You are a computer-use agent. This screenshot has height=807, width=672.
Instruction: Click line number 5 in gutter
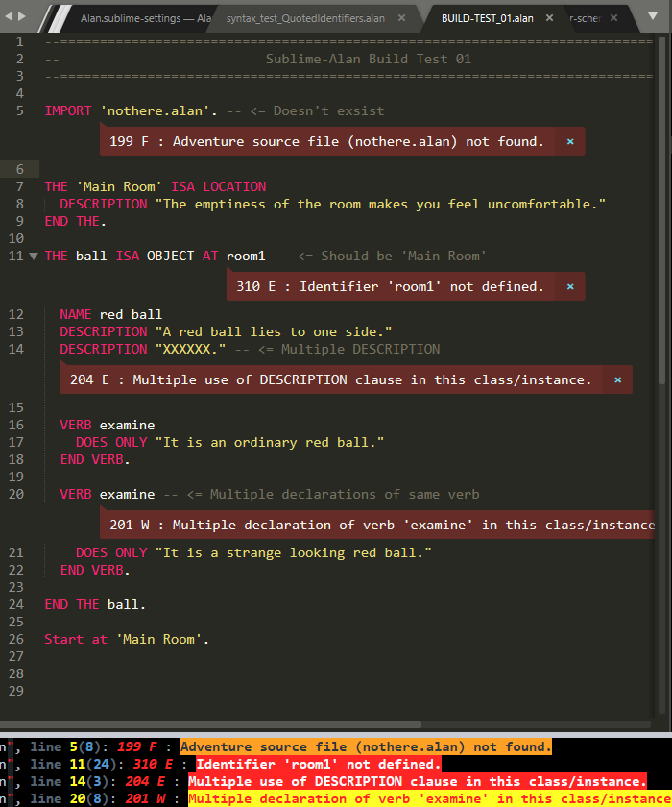click(x=19, y=110)
